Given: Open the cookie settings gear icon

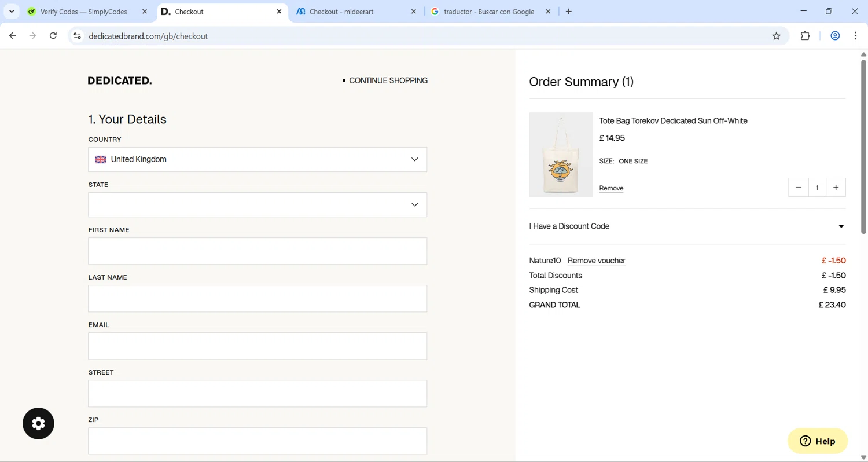Looking at the screenshot, I should 38,423.
